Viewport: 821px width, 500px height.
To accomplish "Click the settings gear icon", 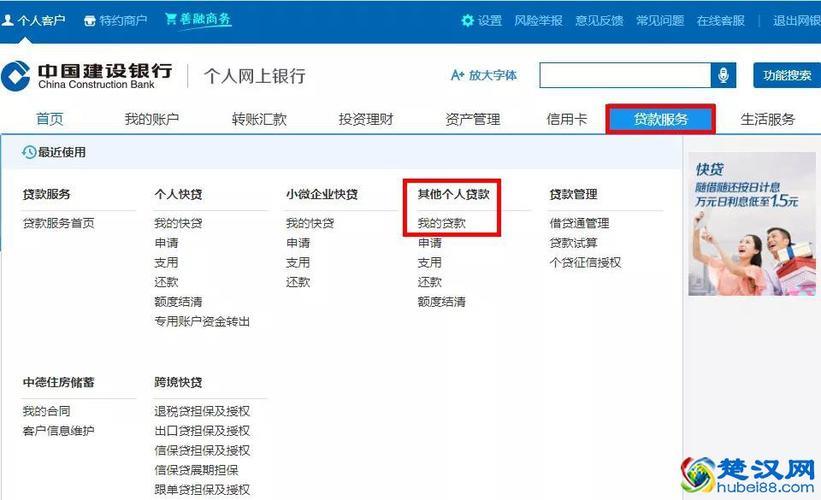I will coord(467,20).
